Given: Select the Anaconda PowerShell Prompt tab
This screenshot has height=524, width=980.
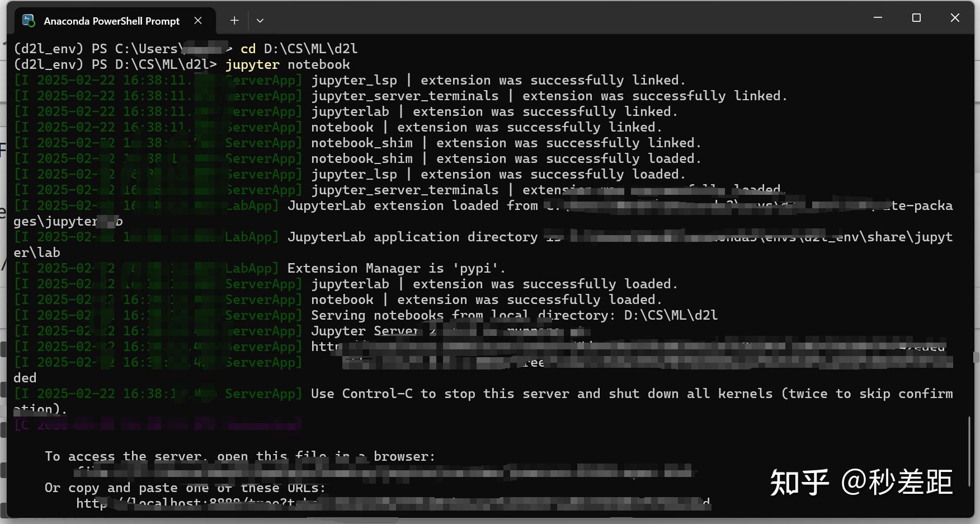Looking at the screenshot, I should click(112, 20).
